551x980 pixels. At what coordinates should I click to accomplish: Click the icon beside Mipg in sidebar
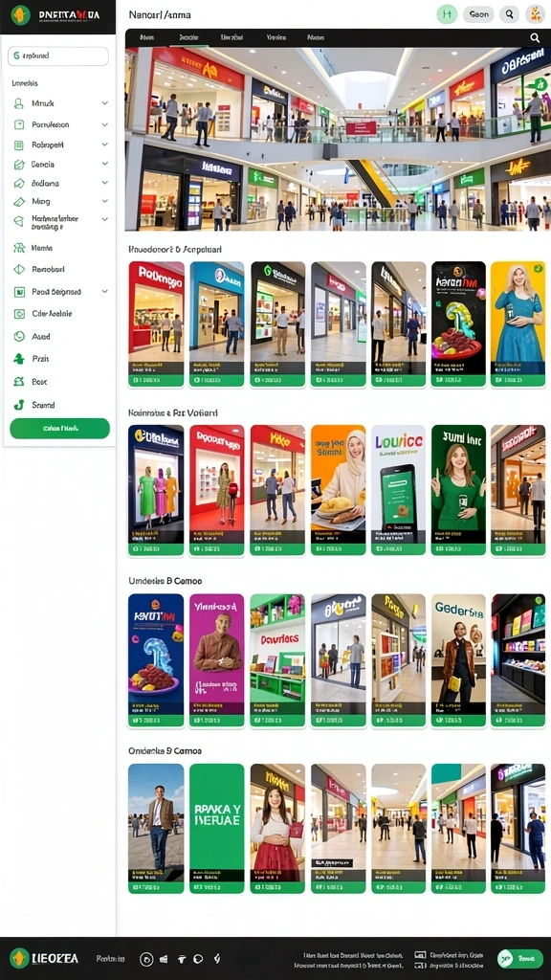point(19,201)
